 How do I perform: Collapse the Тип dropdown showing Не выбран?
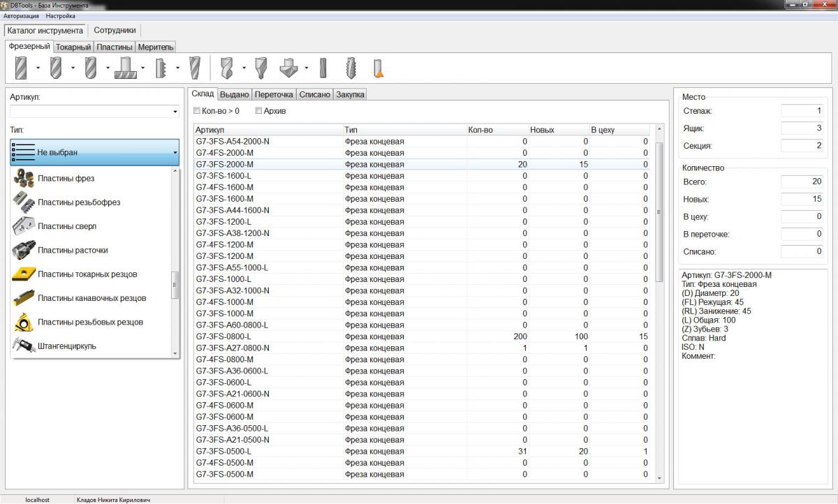click(174, 152)
